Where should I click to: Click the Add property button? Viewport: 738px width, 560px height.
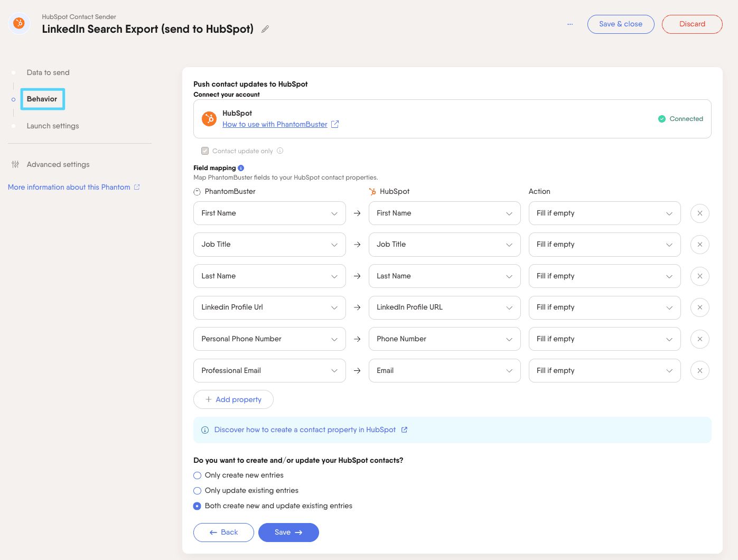click(233, 399)
